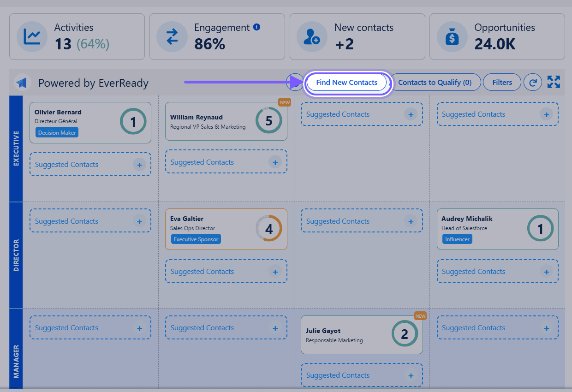The width and height of the screenshot is (572, 392).
Task: Click the Executive Sponsor tag on Eva Galtier
Action: pyautogui.click(x=196, y=239)
